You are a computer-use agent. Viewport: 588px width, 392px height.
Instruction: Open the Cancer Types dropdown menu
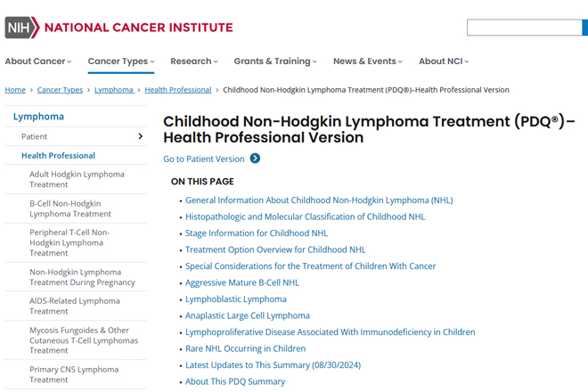[x=121, y=61]
